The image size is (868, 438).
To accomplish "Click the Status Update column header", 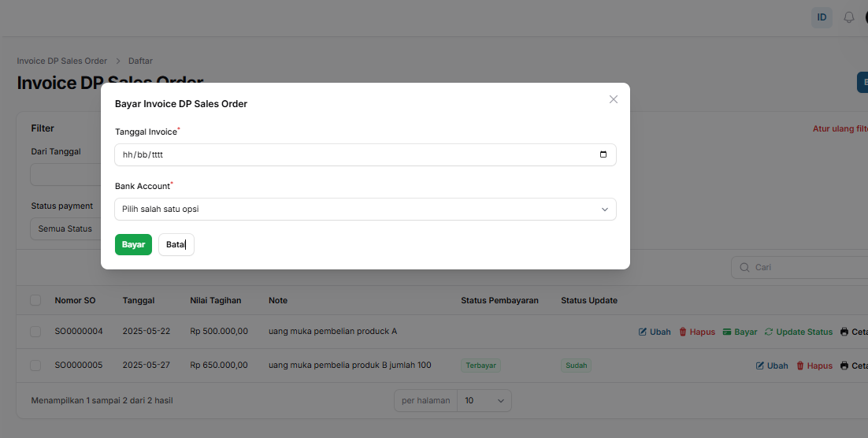I will point(589,300).
